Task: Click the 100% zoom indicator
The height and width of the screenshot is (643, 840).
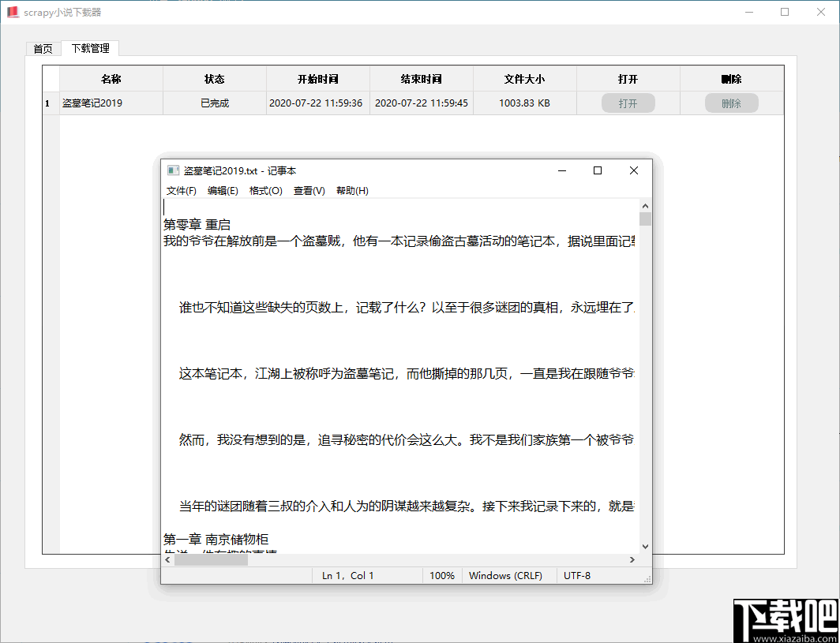Action: point(442,575)
